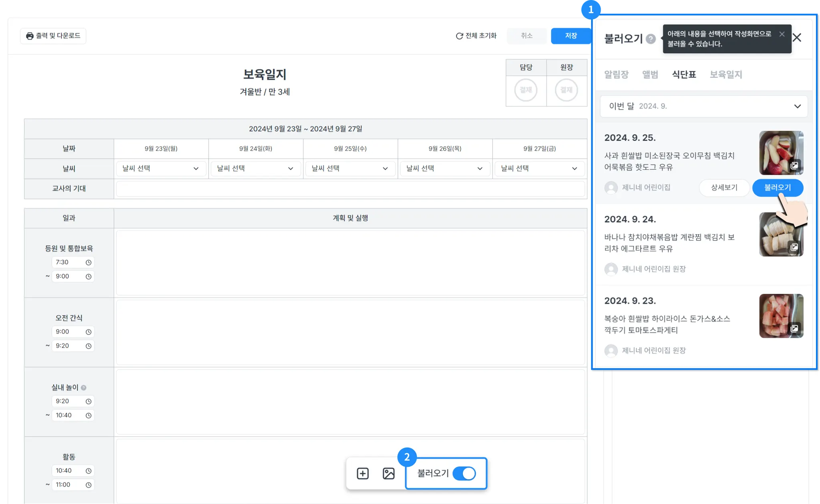Click the 원장 approval stamp circle

[566, 90]
